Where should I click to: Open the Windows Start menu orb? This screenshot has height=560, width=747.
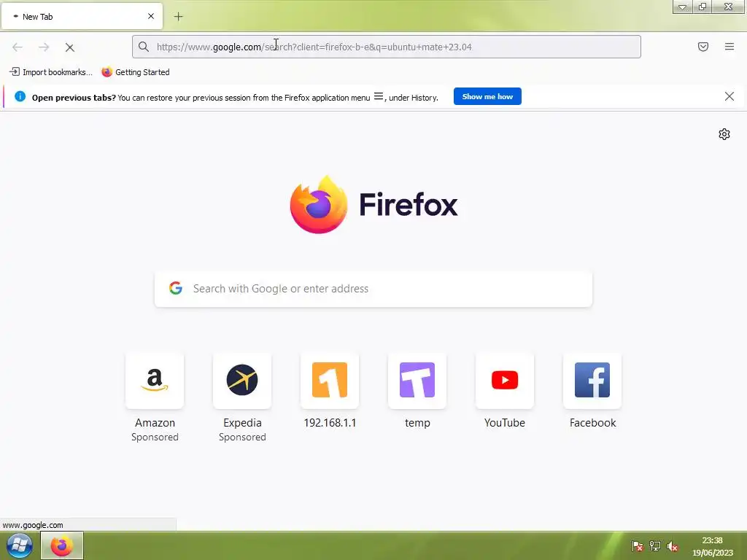point(20,545)
